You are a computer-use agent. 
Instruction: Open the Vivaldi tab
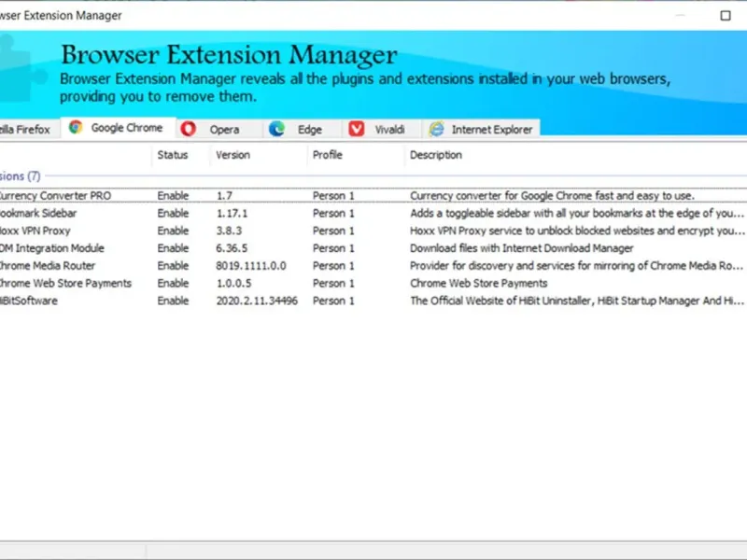pyautogui.click(x=383, y=129)
